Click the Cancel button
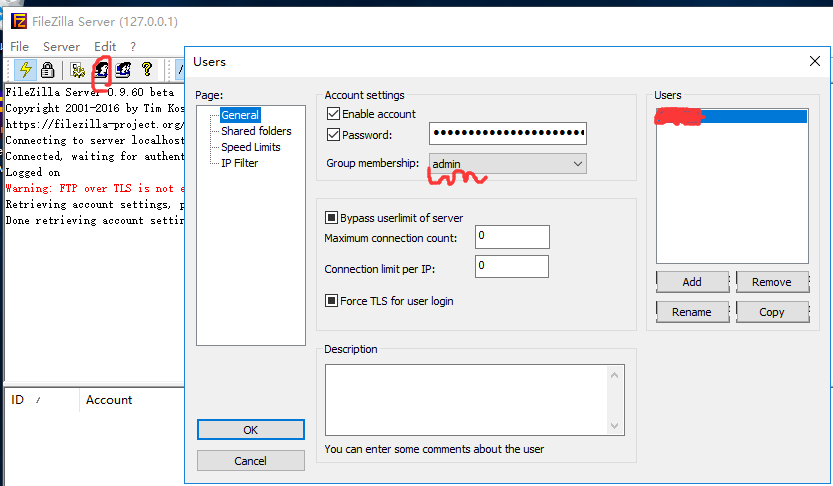Image resolution: width=833 pixels, height=486 pixels. coord(251,461)
